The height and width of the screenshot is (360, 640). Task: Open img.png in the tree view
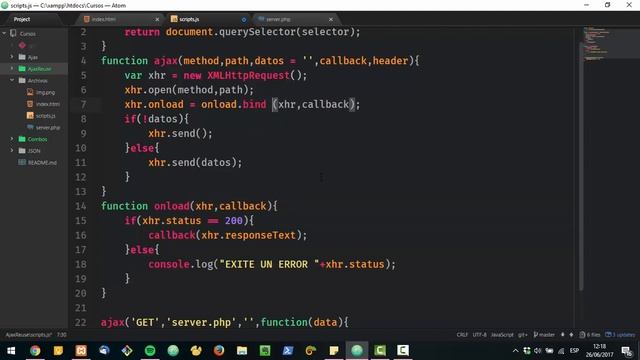pyautogui.click(x=41, y=92)
